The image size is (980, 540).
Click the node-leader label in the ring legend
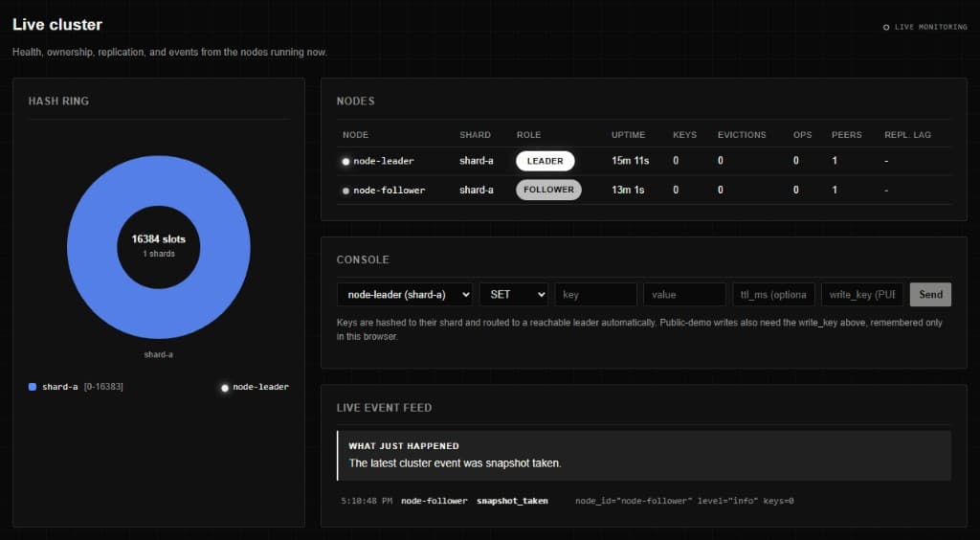coord(260,387)
